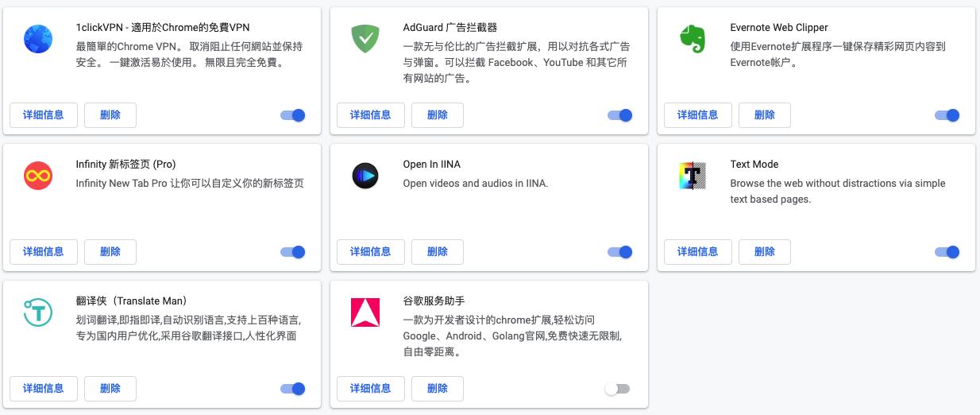Click the Infinity New Tab icon
The width and height of the screenshot is (980, 415).
pos(38,176)
